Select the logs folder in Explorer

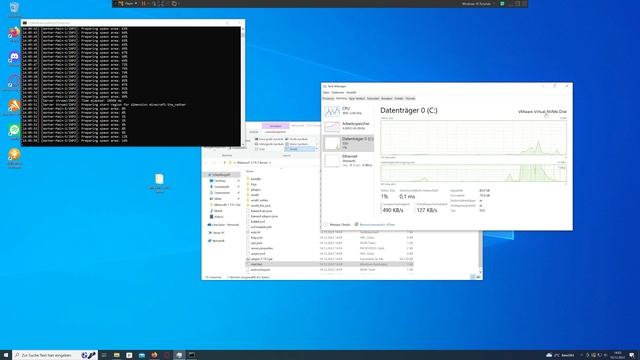point(254,184)
